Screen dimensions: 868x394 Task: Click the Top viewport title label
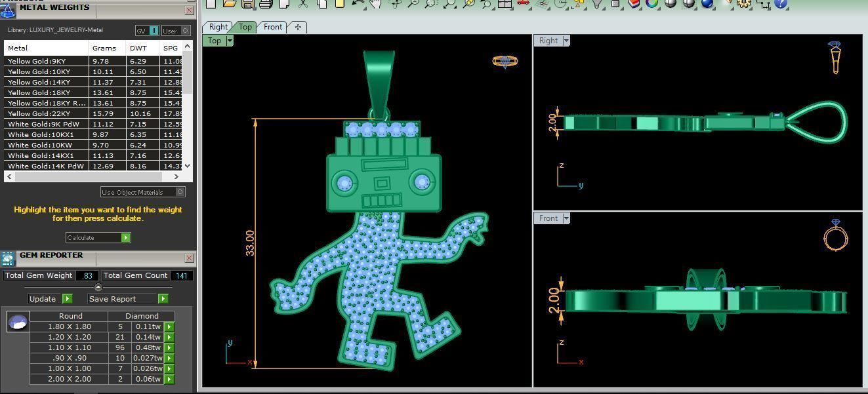click(x=215, y=41)
